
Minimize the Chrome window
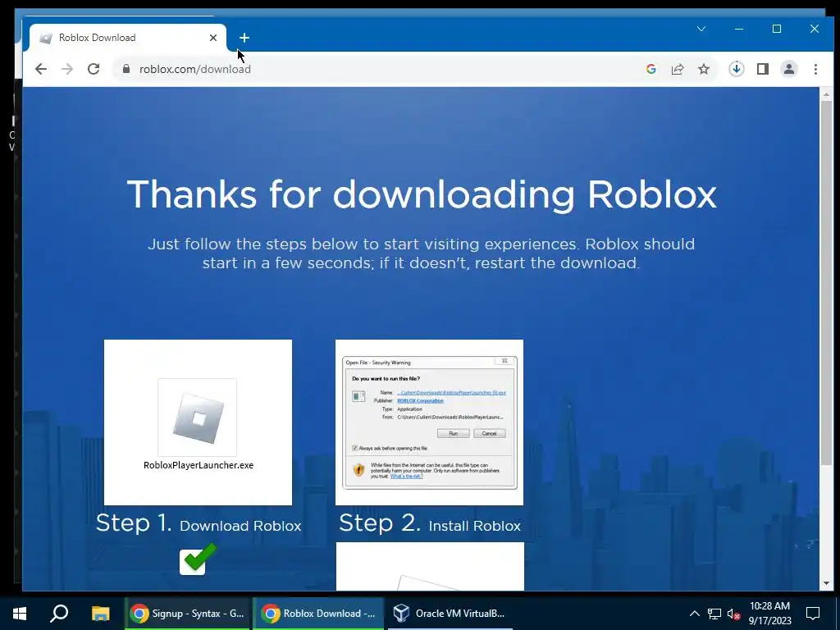[x=739, y=29]
